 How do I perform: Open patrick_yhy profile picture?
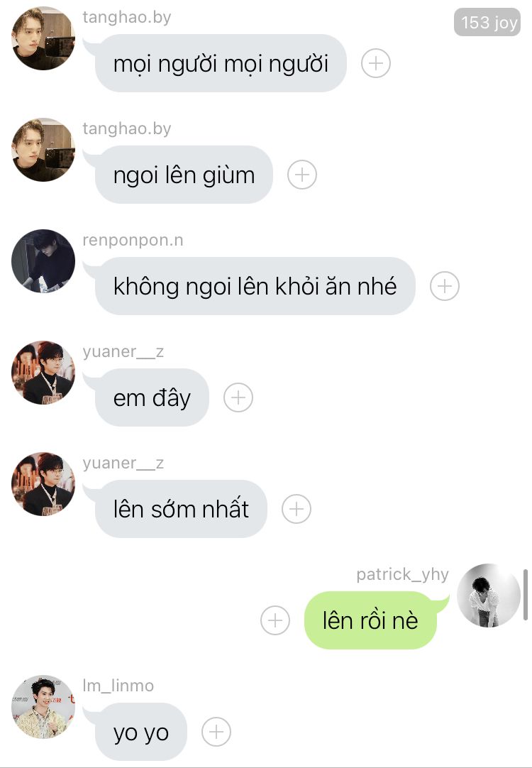(x=489, y=595)
